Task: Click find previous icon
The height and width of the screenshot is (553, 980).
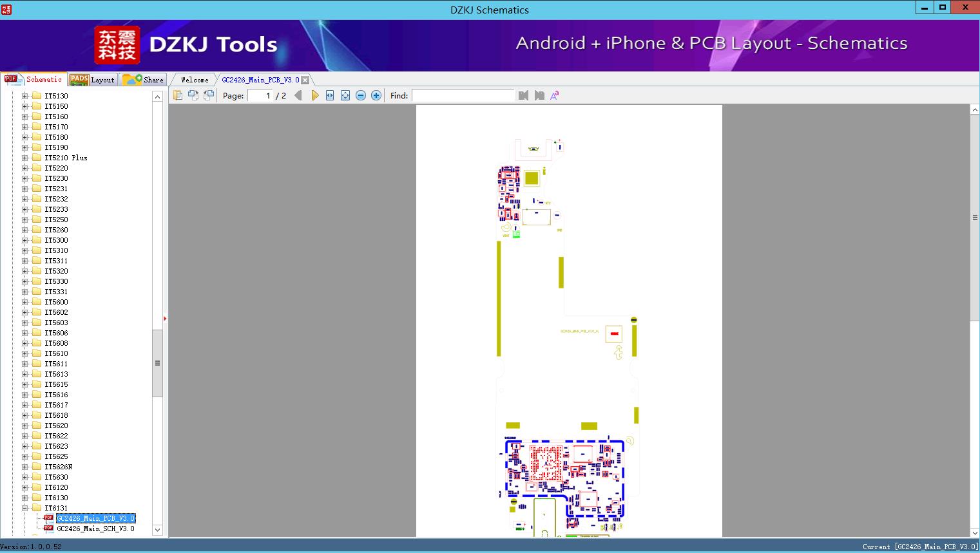Action: 523,95
